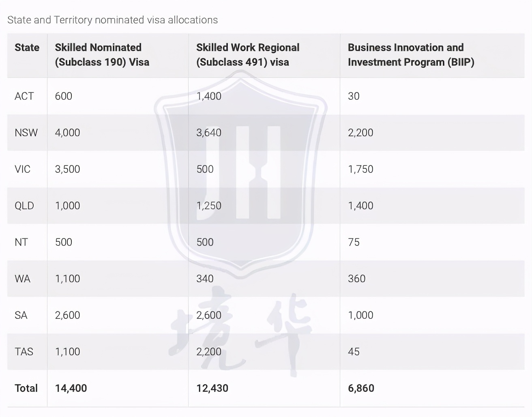Select the QLD row label

(24, 206)
